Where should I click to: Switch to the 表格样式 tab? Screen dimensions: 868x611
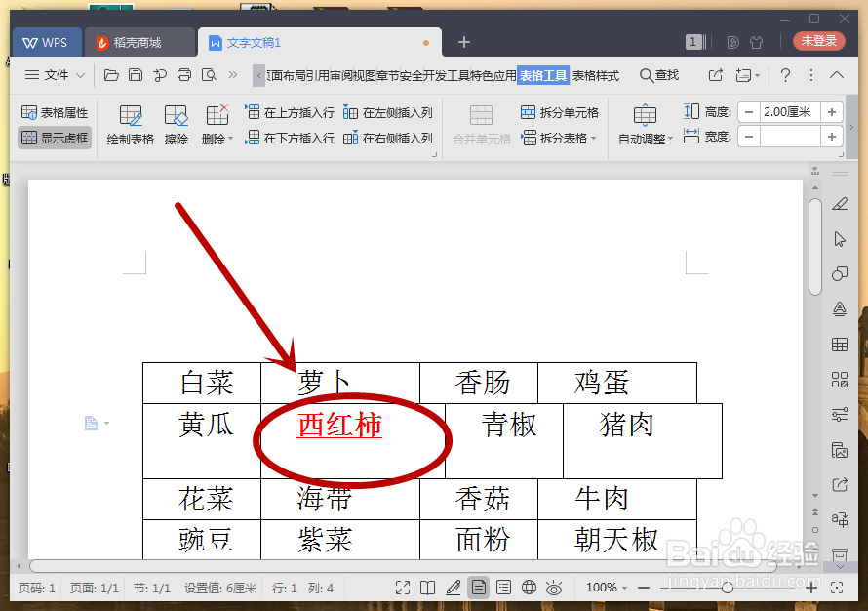coord(595,74)
